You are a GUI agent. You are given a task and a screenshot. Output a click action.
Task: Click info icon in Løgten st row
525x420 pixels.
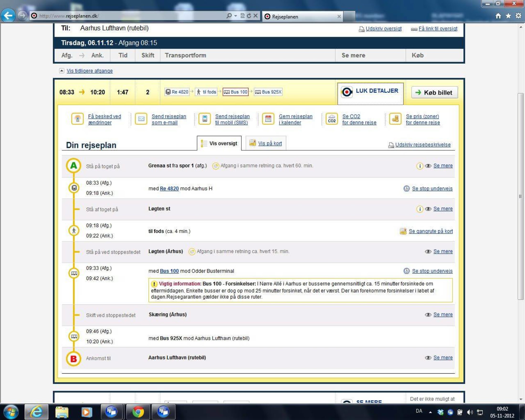[x=420, y=209]
